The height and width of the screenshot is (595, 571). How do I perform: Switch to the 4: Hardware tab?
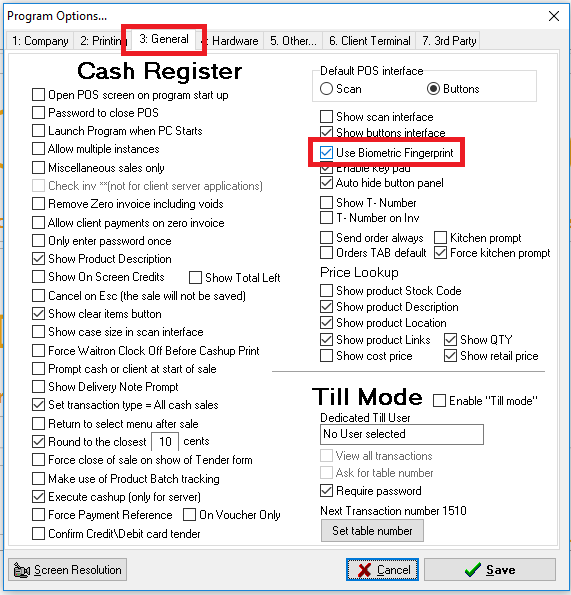pos(232,41)
